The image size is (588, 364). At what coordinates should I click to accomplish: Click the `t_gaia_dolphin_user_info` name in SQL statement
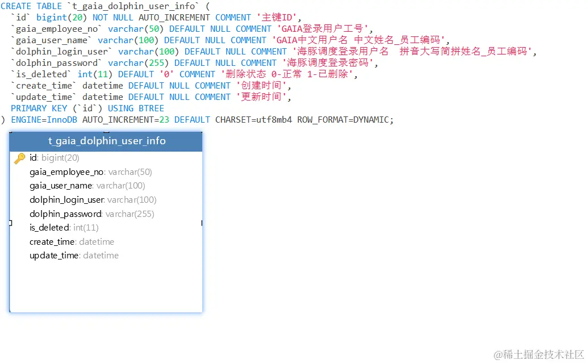pos(134,6)
